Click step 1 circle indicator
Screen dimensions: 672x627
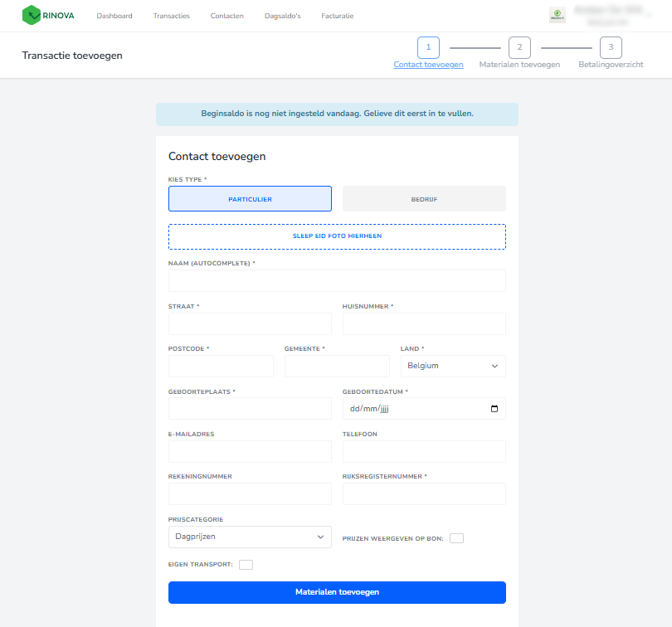(428, 47)
